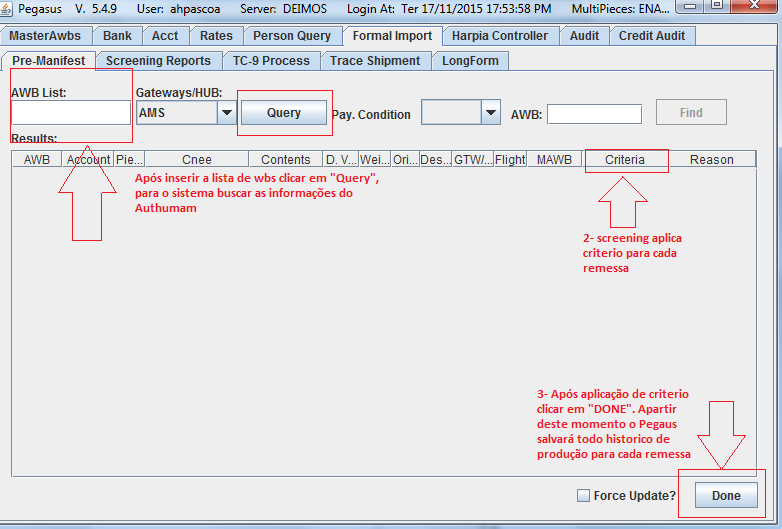Click the Done button
Viewport: 782px width, 529px height.
[x=726, y=495]
